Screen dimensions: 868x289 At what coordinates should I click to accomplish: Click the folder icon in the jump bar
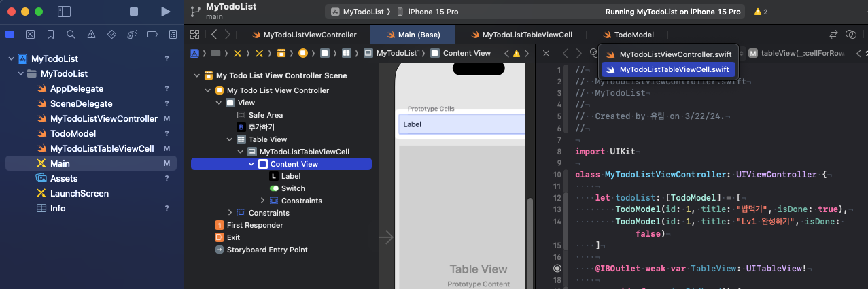tap(215, 53)
